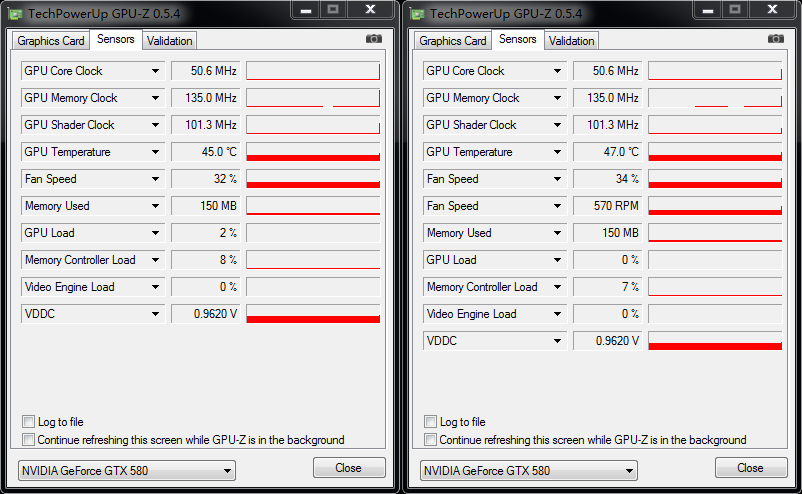Open GPU selector NVIDIA GeForce GTX 580 right window
The image size is (802, 494).
tap(529, 470)
